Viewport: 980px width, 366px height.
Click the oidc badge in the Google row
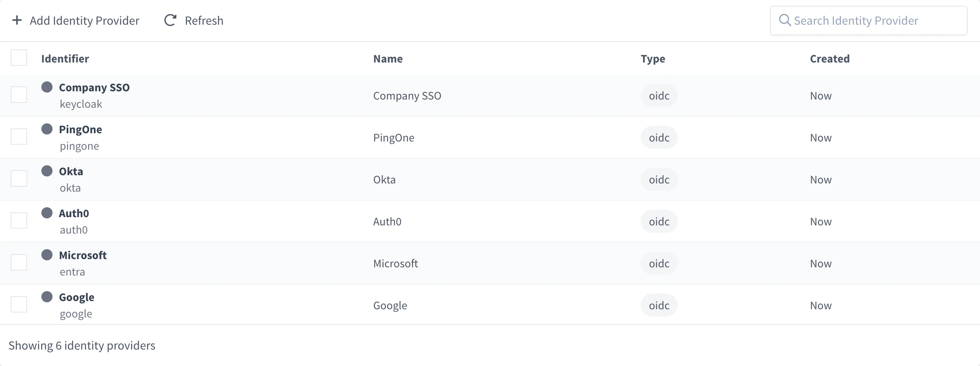click(659, 305)
